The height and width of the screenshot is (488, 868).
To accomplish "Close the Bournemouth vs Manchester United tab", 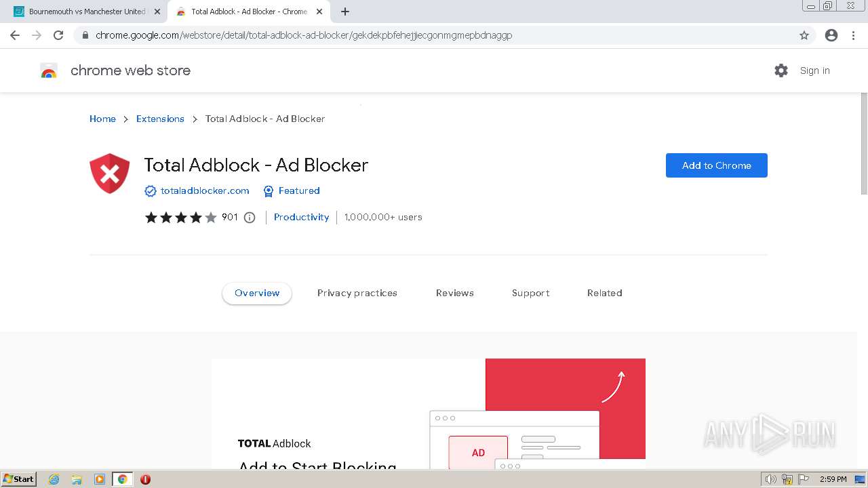I will (x=157, y=12).
